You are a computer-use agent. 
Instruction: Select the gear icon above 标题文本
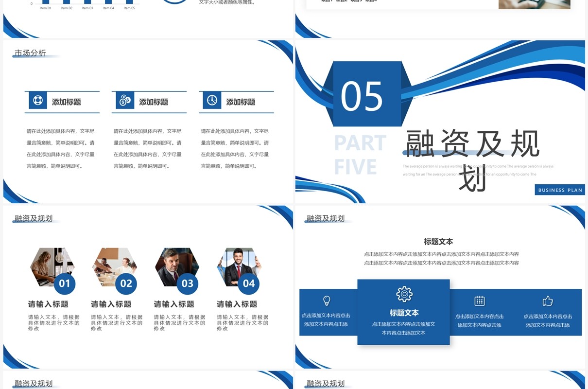[404, 294]
